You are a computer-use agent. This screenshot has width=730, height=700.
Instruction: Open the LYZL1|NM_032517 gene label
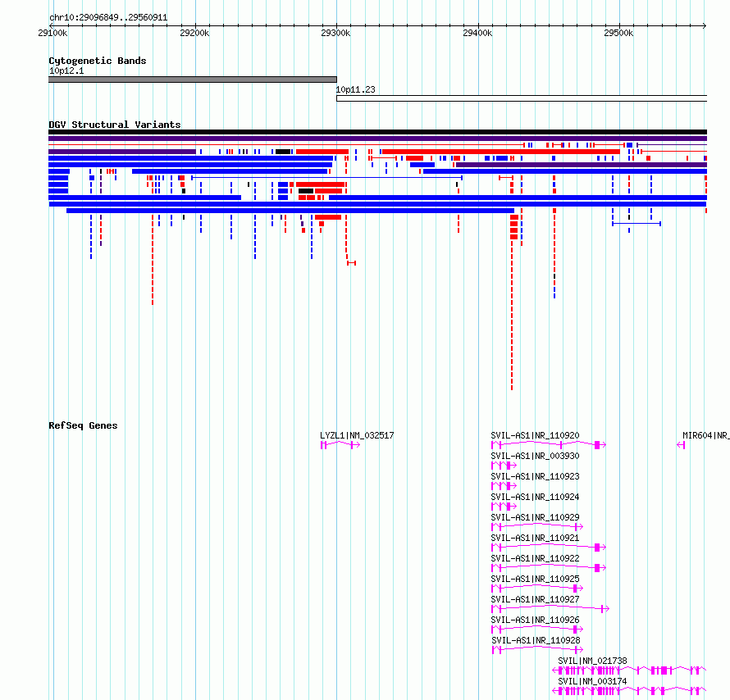[357, 435]
